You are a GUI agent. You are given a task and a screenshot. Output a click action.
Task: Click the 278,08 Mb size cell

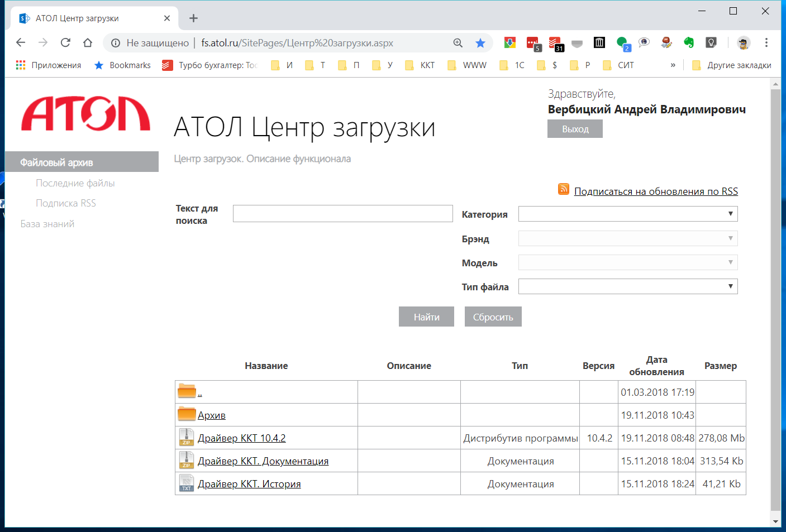point(721,438)
